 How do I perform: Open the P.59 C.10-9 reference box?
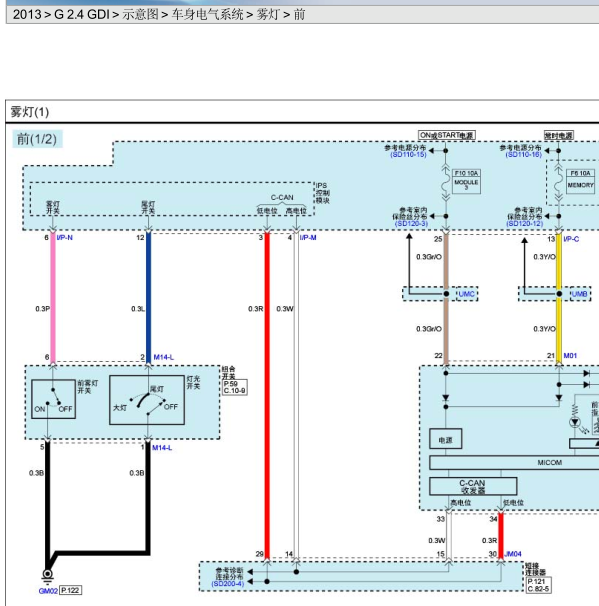click(x=235, y=387)
